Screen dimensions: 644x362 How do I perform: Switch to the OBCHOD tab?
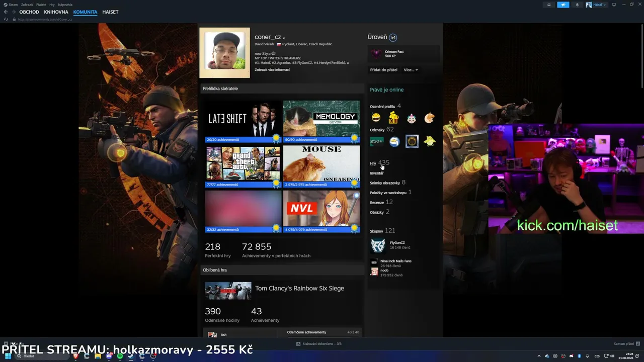(x=29, y=12)
